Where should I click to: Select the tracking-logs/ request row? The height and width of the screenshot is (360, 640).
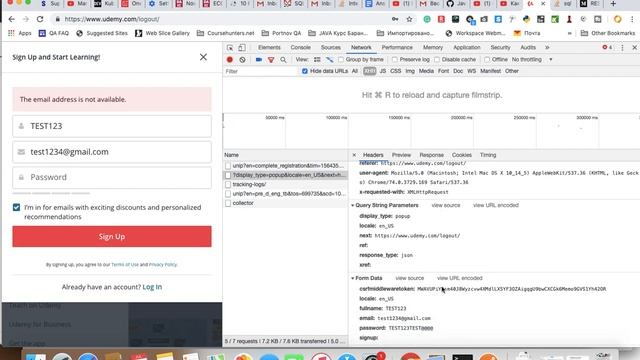point(285,184)
